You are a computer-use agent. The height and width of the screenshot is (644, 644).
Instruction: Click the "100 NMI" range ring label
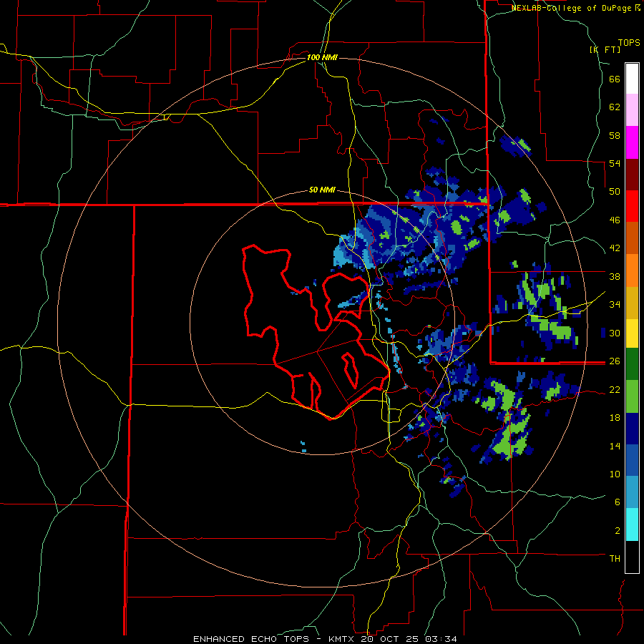point(322,57)
